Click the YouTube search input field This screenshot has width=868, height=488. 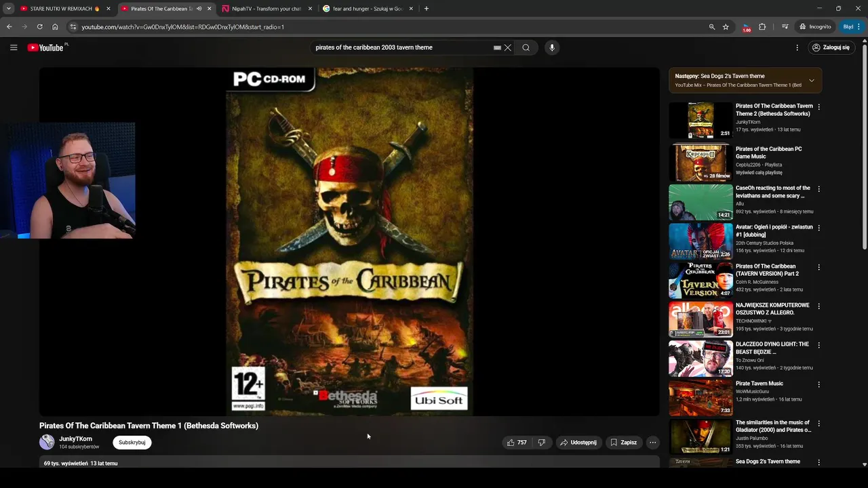tap(403, 47)
